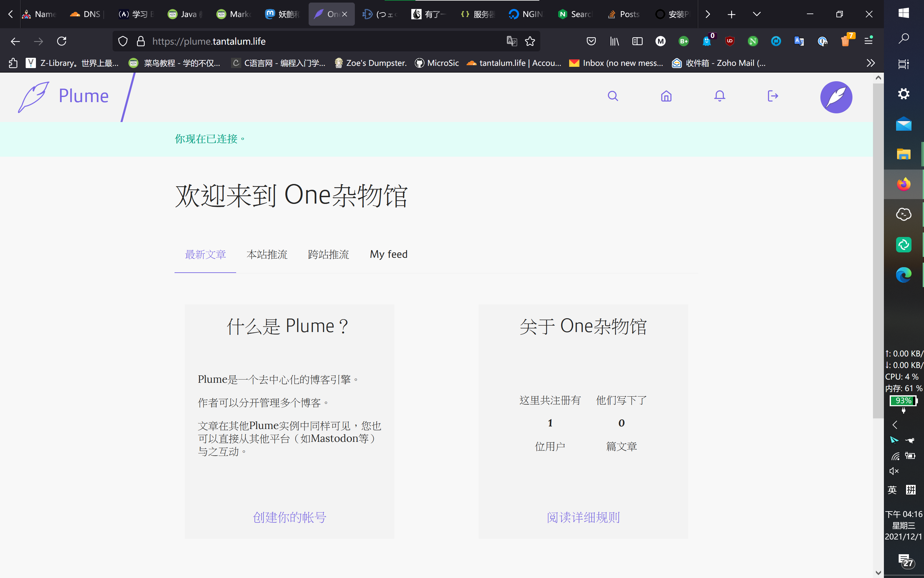Open the Google Translate extension icon

tap(799, 41)
